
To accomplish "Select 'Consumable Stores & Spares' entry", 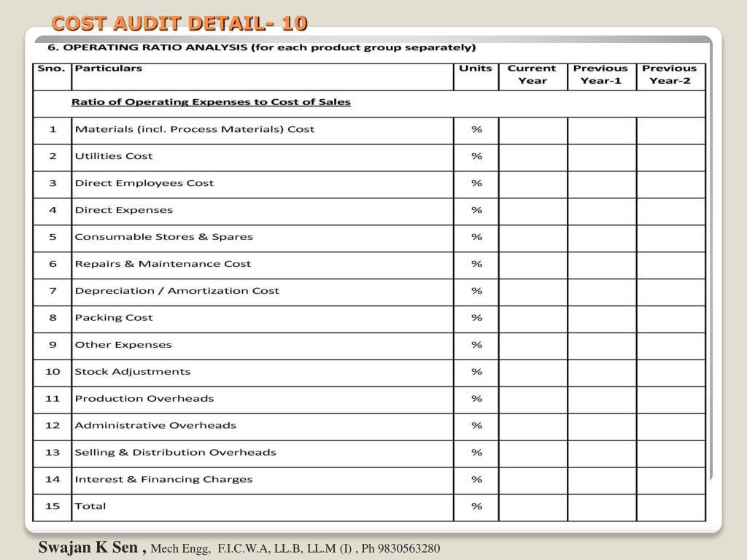I will click(x=164, y=237).
